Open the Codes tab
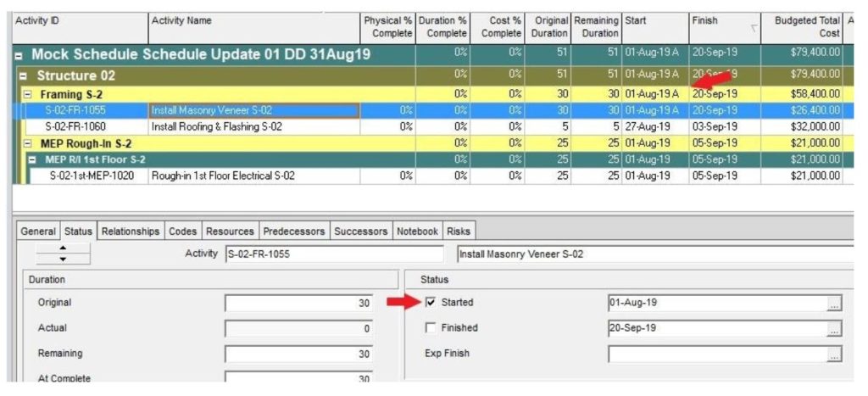The image size is (868, 396). [x=183, y=231]
